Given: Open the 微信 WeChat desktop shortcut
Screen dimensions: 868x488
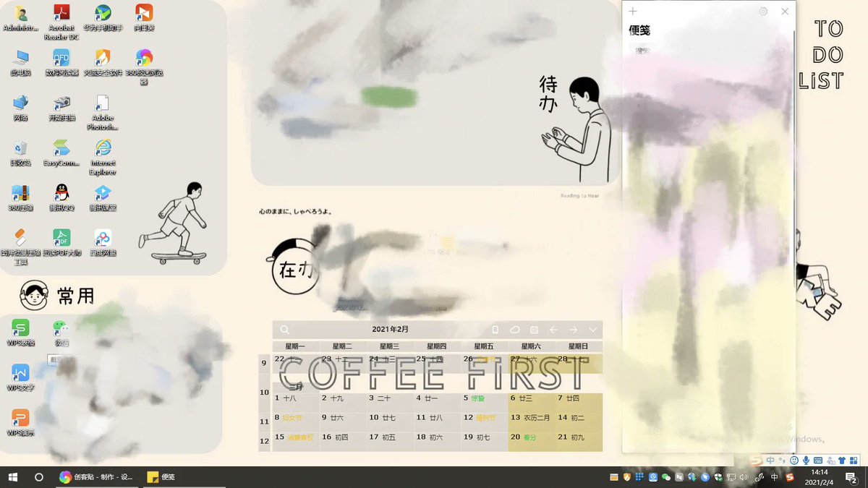Looking at the screenshot, I should pos(61,333).
